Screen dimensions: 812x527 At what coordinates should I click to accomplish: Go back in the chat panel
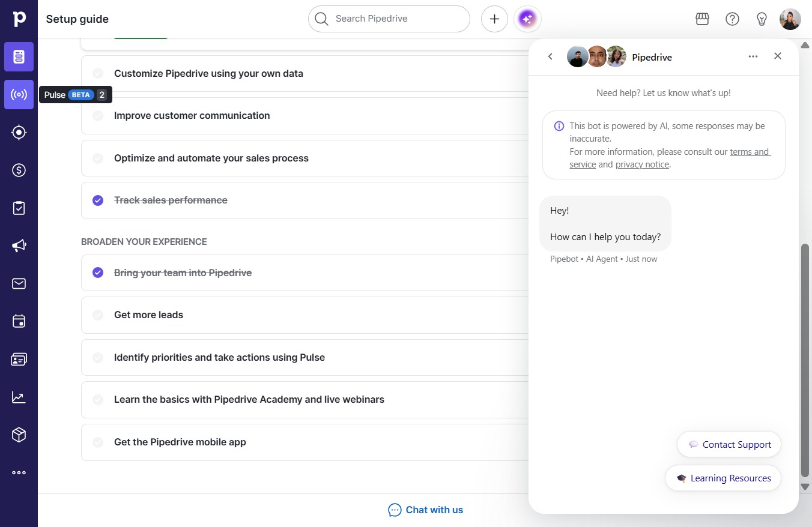click(x=550, y=56)
